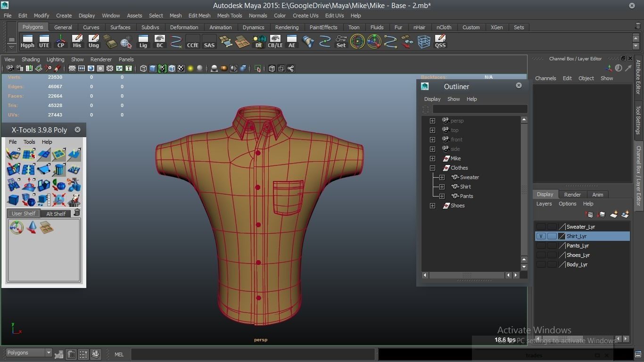
Task: Click the cone icon in X-Tools User Shelf
Action: coord(32,228)
